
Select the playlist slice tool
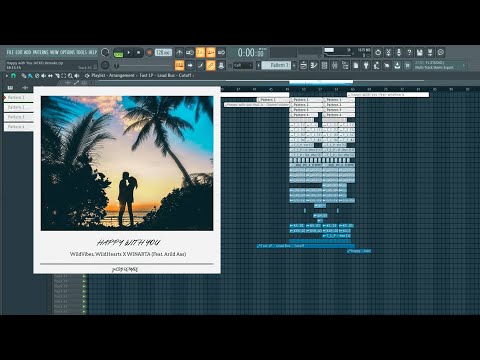(57, 76)
